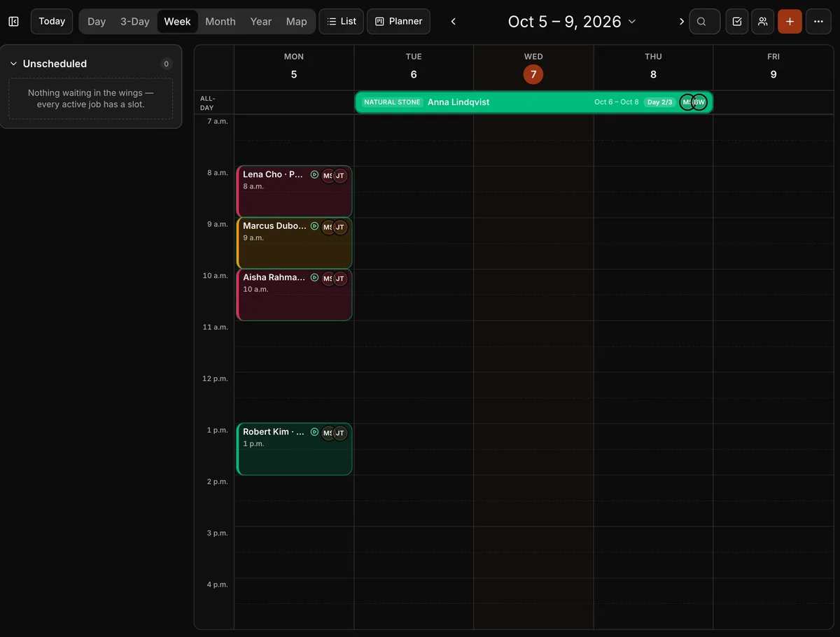Viewport: 840px width, 637px height.
Task: Collapse the Unscheduled section chevron
Action: [x=13, y=64]
